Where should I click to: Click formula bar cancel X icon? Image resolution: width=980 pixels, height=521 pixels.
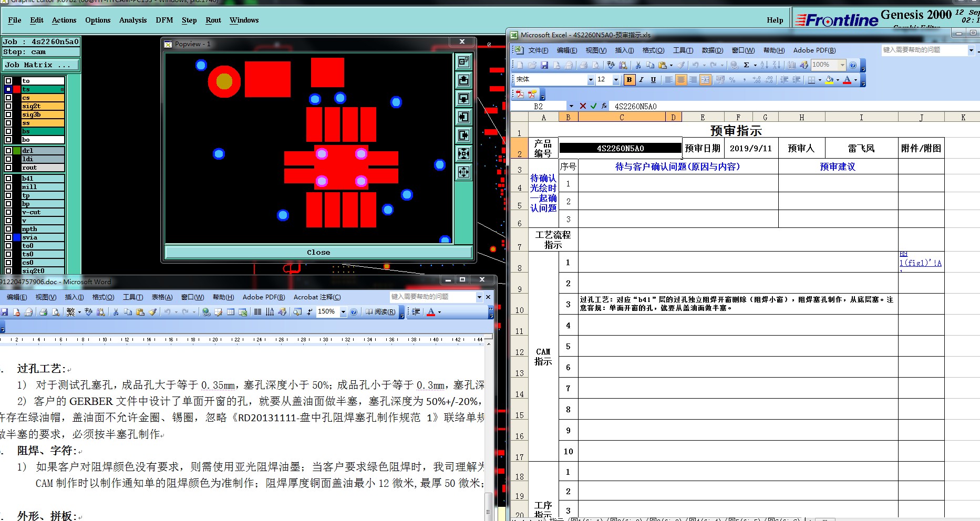pyautogui.click(x=583, y=106)
